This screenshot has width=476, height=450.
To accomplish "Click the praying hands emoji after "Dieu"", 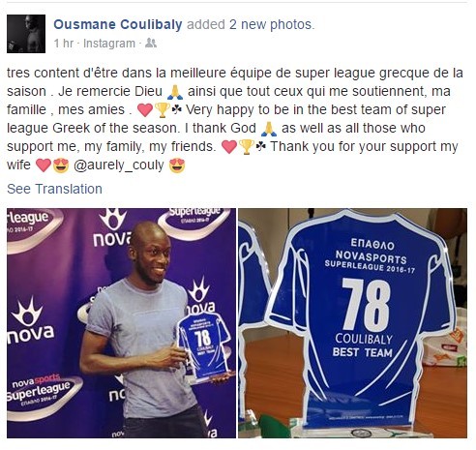I will [x=175, y=92].
